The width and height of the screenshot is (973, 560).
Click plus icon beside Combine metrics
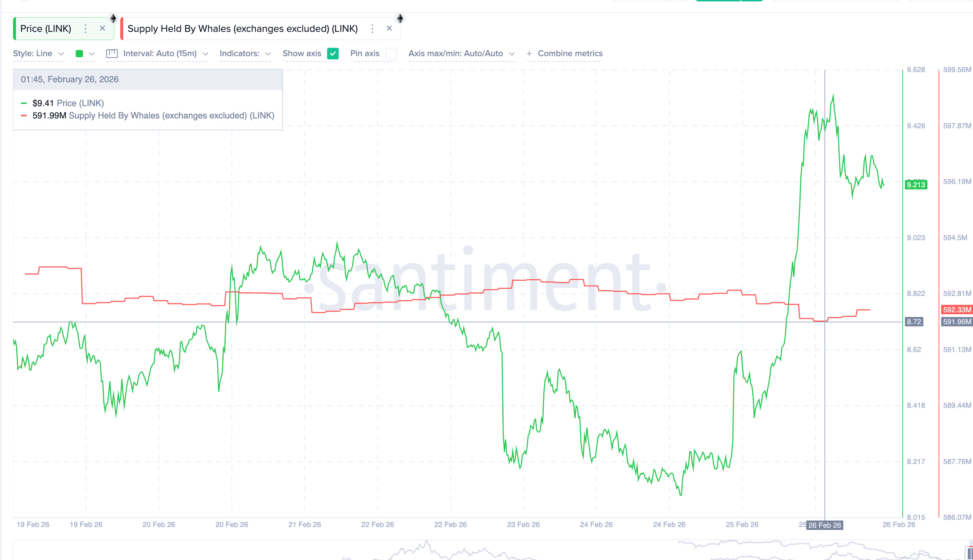click(529, 54)
